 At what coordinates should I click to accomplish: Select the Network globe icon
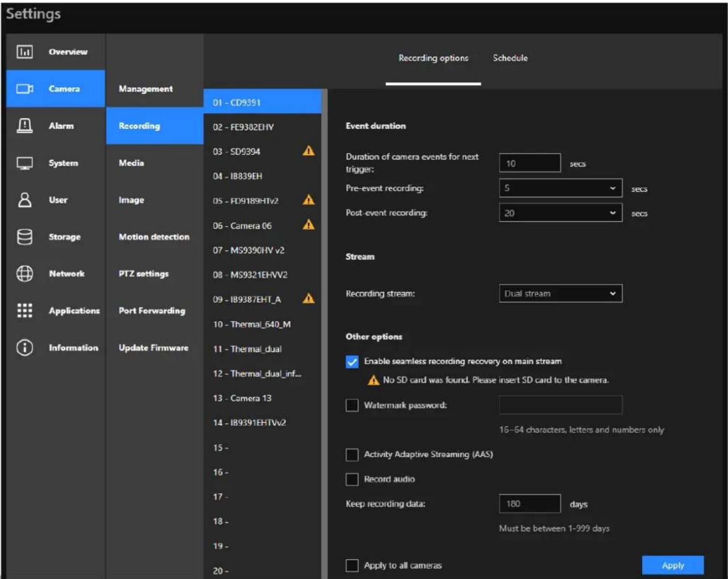pos(25,274)
